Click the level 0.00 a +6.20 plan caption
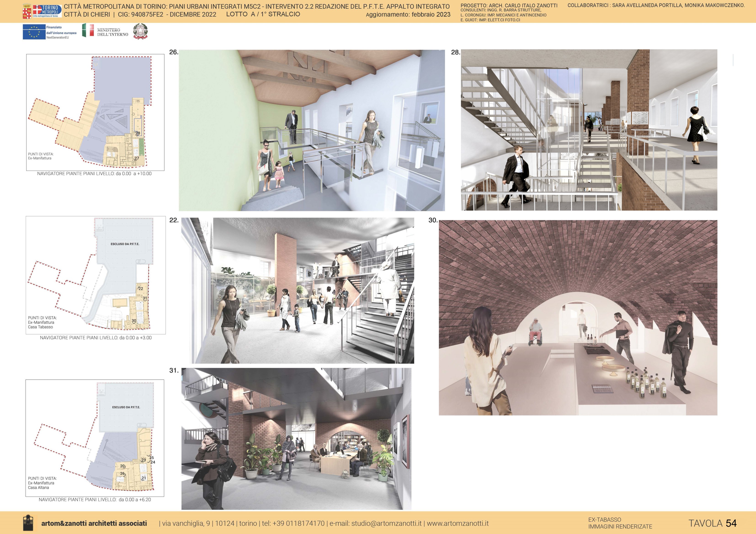Viewport: 756px width, 534px height. click(95, 500)
